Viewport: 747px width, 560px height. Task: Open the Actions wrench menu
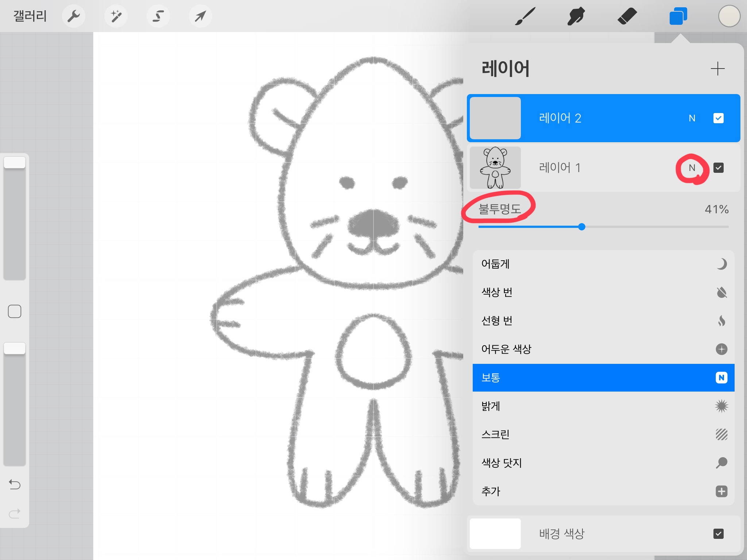coord(74,16)
